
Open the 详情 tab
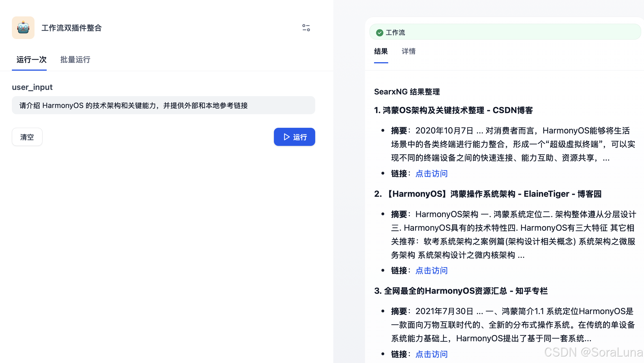409,51
